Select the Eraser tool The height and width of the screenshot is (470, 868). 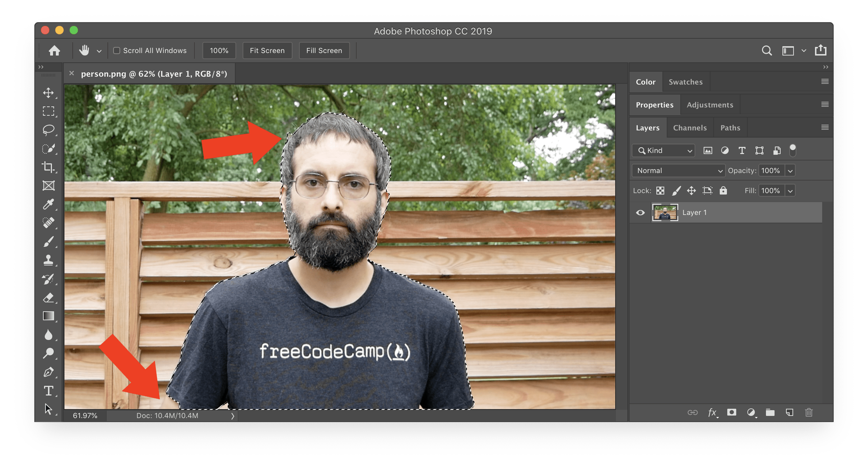(48, 297)
